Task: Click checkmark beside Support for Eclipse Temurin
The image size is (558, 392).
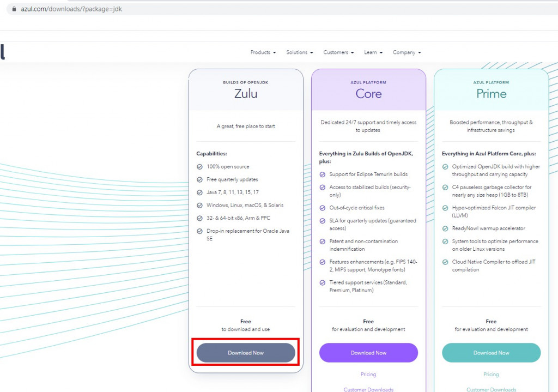Action: (323, 174)
